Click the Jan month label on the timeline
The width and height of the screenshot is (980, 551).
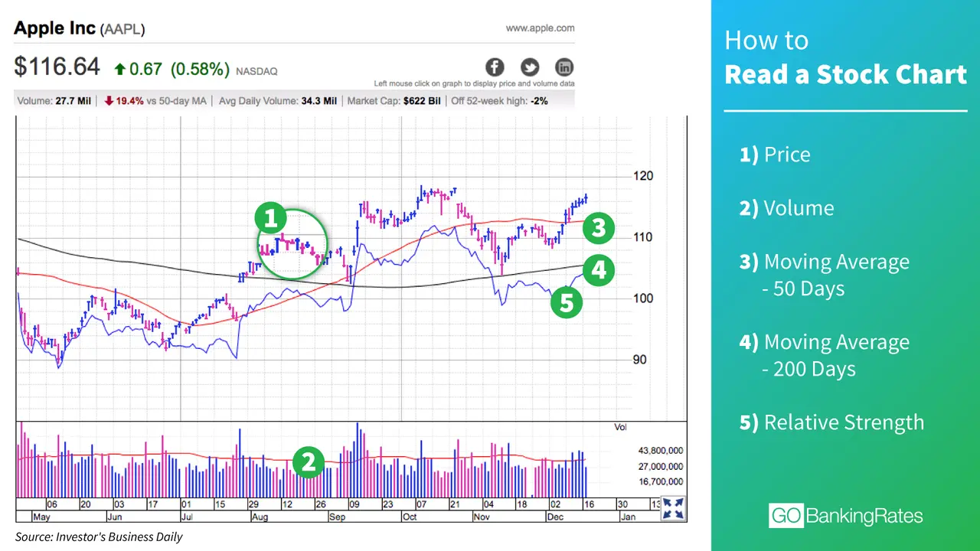click(628, 517)
